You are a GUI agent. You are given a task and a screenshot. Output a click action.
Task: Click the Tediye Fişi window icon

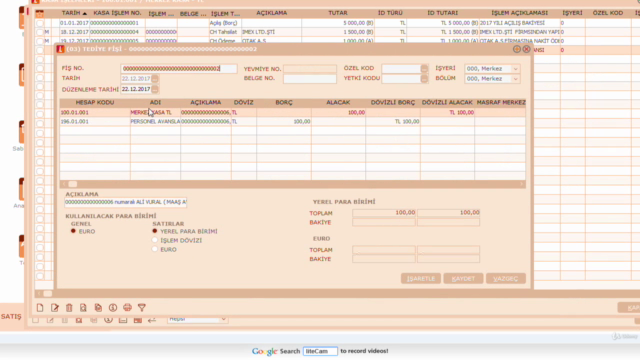60,49
